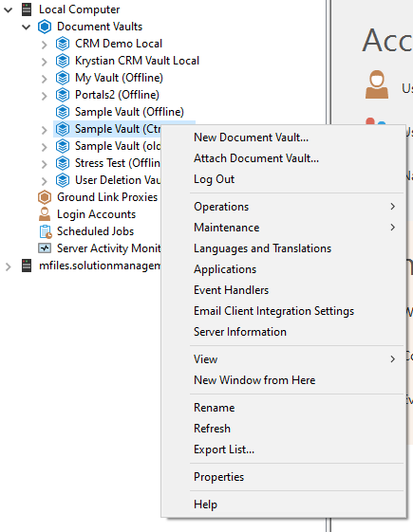Open Email Client Integration Settings

click(283, 311)
